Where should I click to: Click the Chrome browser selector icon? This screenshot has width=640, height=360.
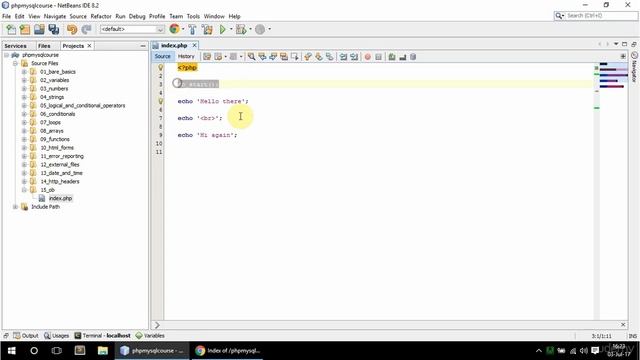pos(174,29)
